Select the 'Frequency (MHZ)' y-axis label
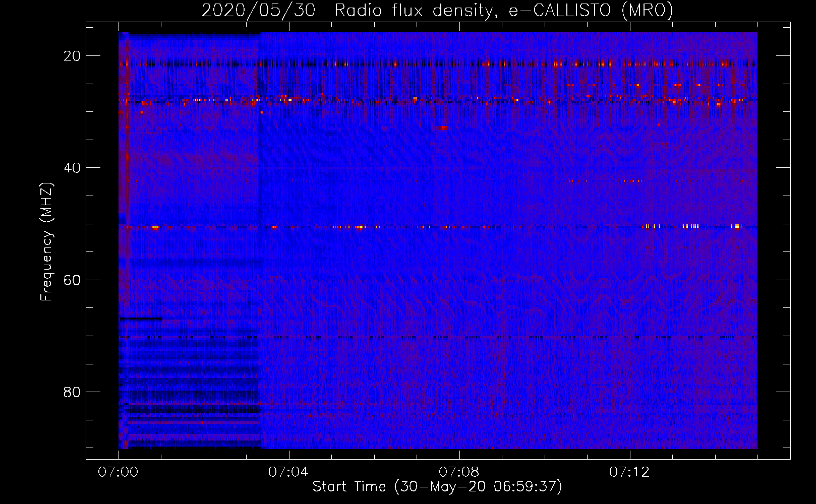The height and width of the screenshot is (504, 816). pos(46,242)
